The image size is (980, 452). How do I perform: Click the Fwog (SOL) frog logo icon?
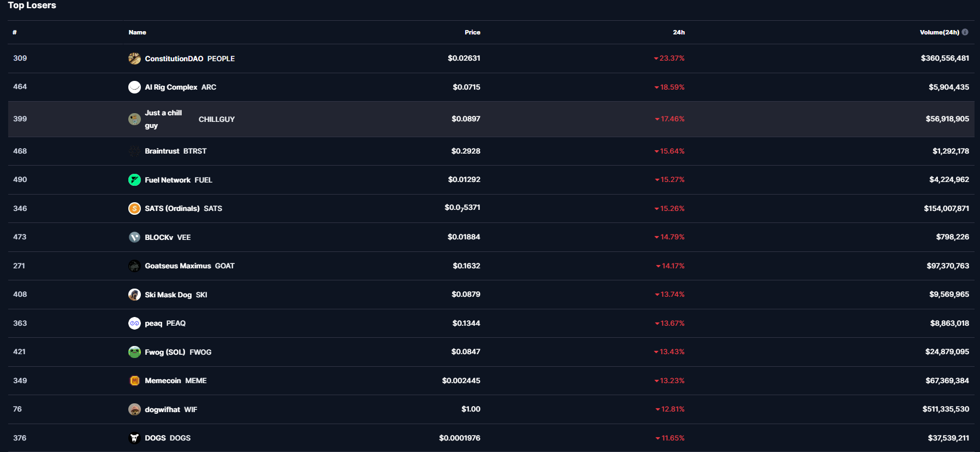click(134, 352)
